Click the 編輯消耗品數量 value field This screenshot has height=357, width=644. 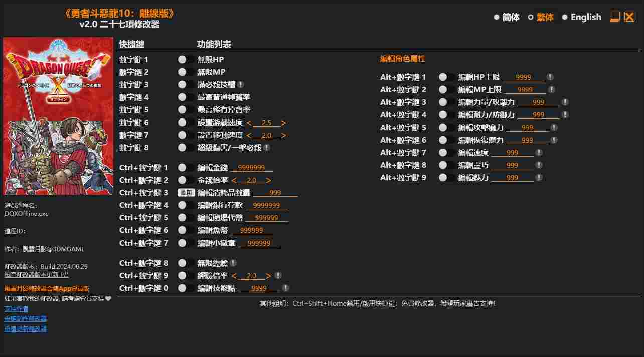click(275, 193)
